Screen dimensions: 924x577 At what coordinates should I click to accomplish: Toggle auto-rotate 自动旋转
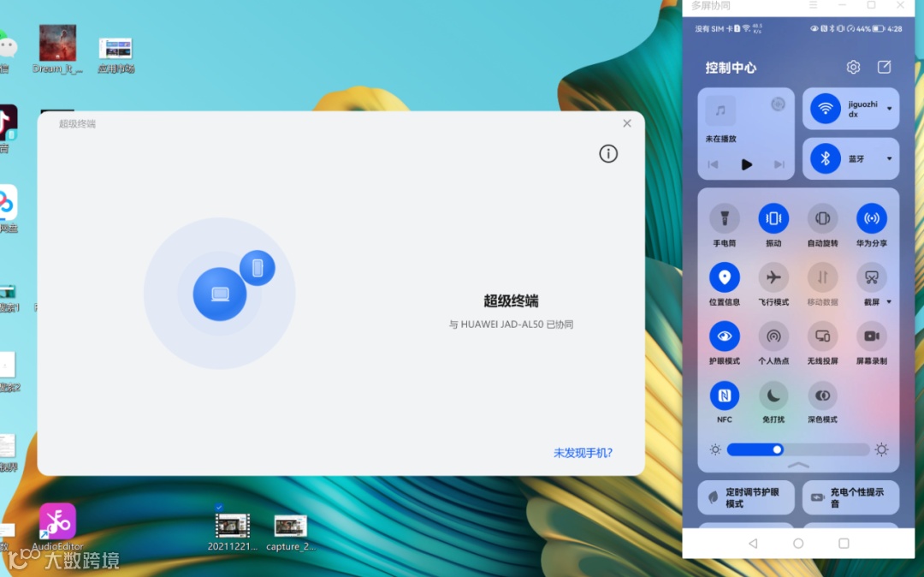coord(823,218)
